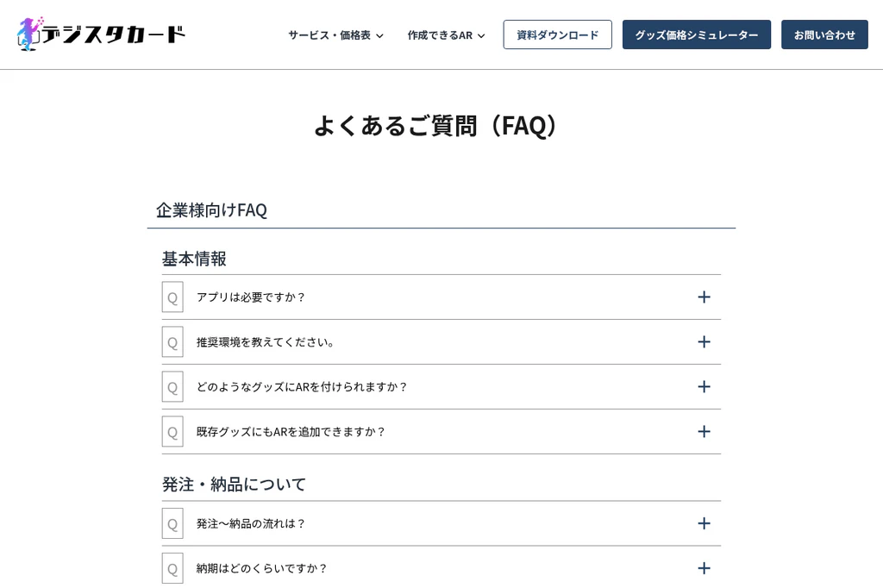Viewport: 883px width, 588px height.
Task: Open the 作成できるAR dropdown menu
Action: (446, 35)
